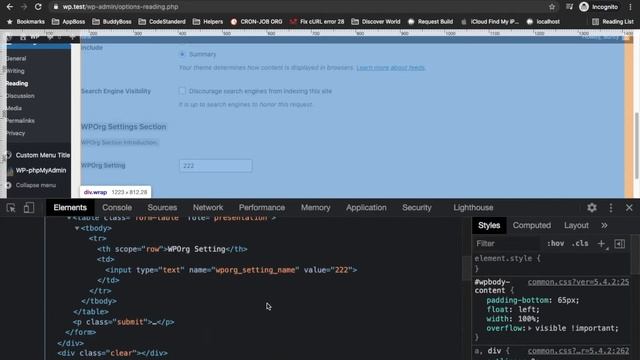This screenshot has height=360, width=640.
Task: Open the Incognito profile icon
Action: pos(584,7)
